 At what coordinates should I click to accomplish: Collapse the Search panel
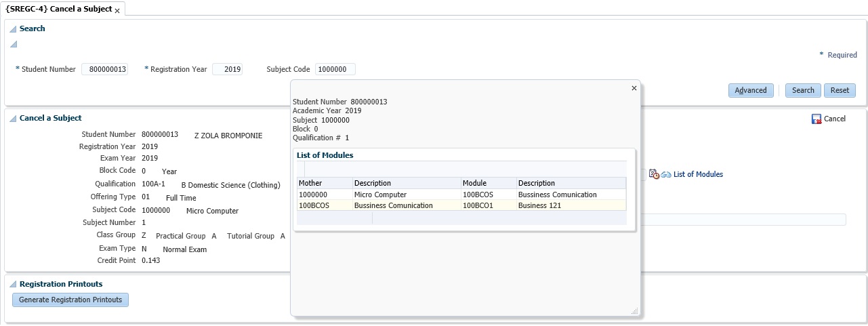[13, 29]
